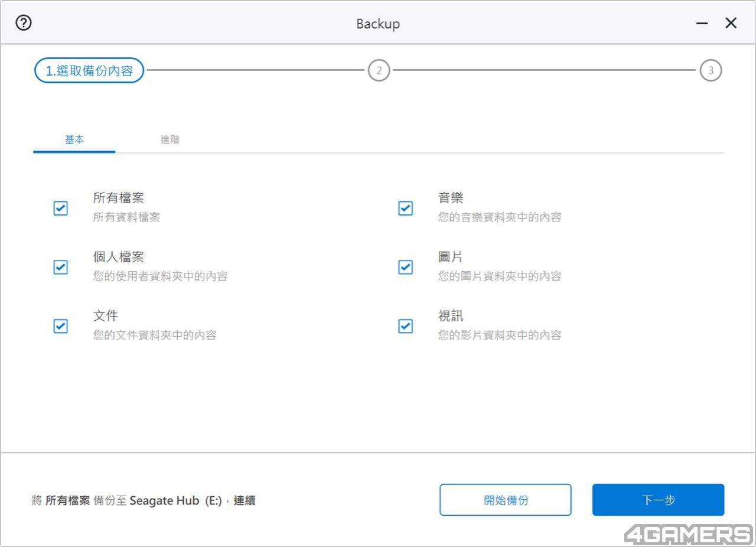Toggle the 文件 checkbox
The image size is (756, 547).
coord(60,326)
